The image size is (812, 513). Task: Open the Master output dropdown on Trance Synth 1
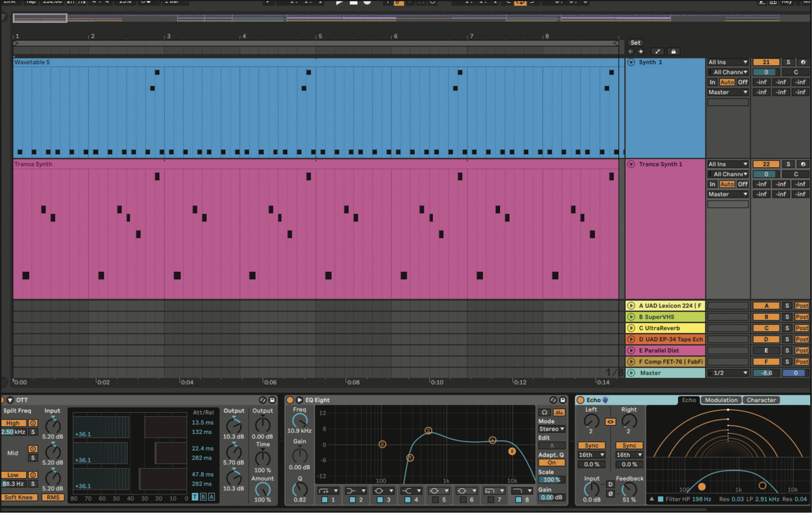(727, 194)
